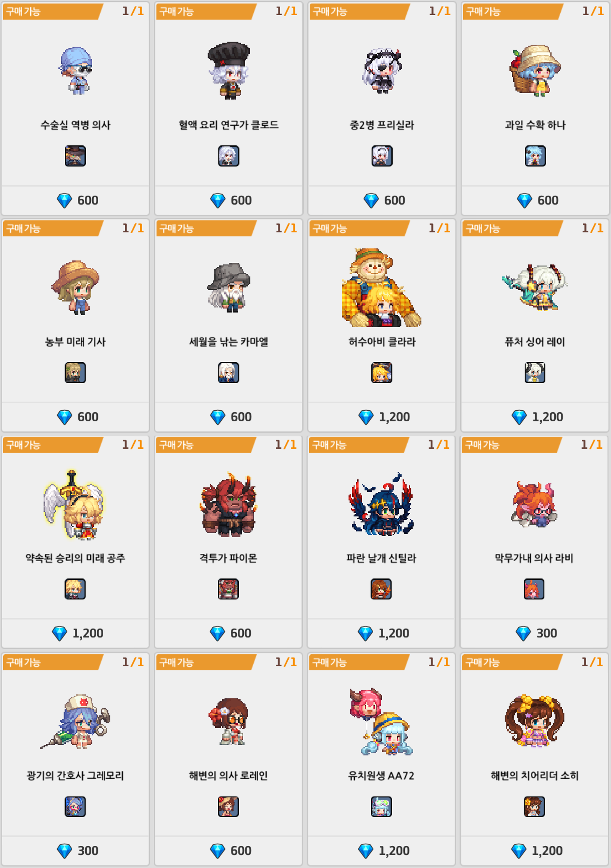Click the hero portrait icon under 수술실 역병 의사
The width and height of the screenshot is (611, 868).
coord(75,156)
